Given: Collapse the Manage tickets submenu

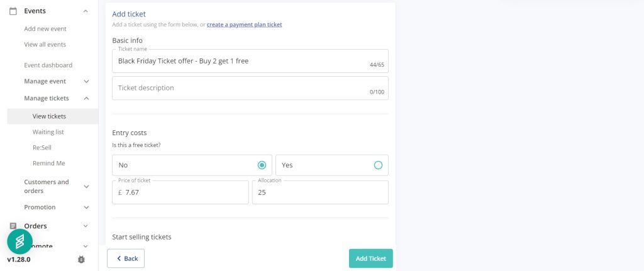Looking at the screenshot, I should 86,98.
